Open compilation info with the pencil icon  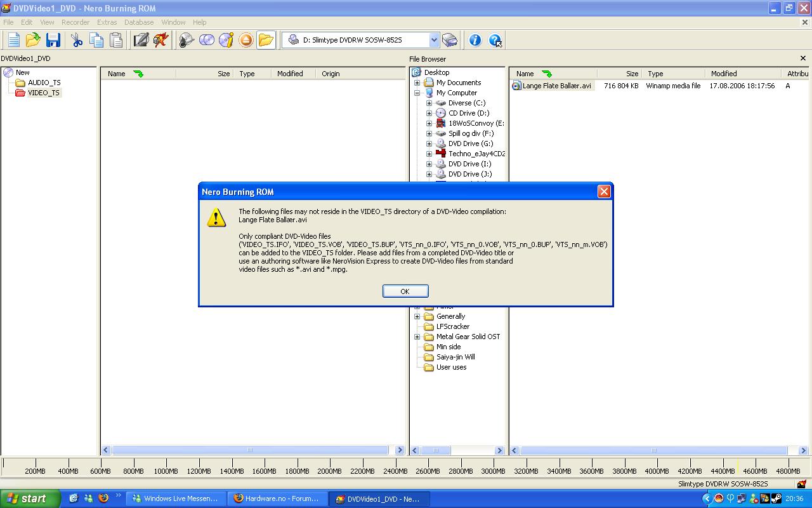pos(141,40)
